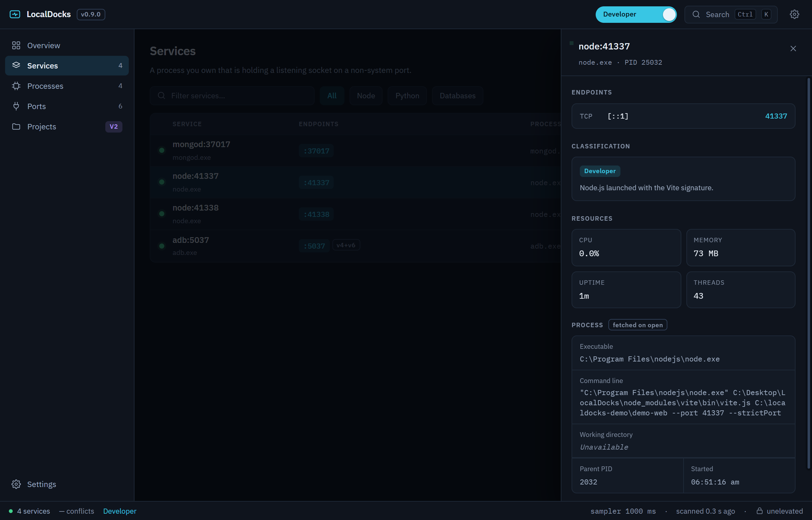
Task: Click the Threads 43 card
Action: click(x=740, y=290)
